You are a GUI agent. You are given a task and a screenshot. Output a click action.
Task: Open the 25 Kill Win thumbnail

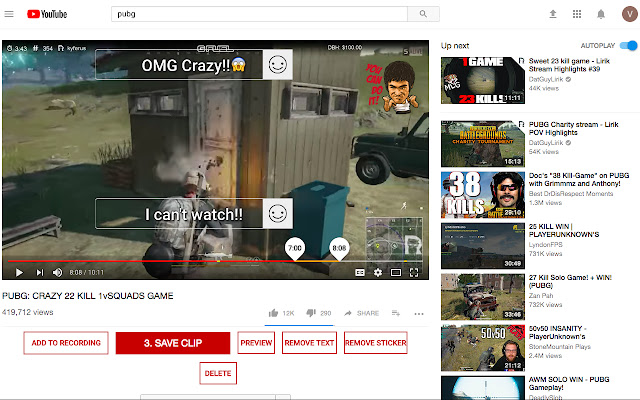[x=482, y=246]
